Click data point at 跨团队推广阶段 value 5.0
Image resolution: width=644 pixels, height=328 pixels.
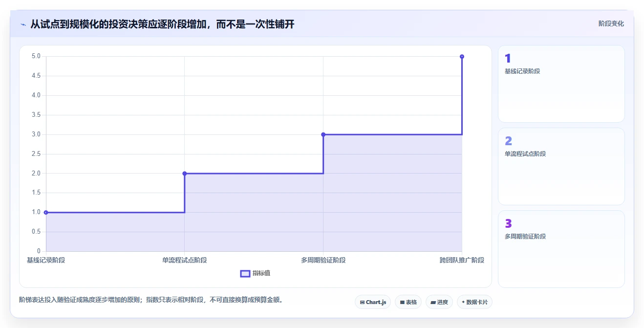[x=462, y=57]
